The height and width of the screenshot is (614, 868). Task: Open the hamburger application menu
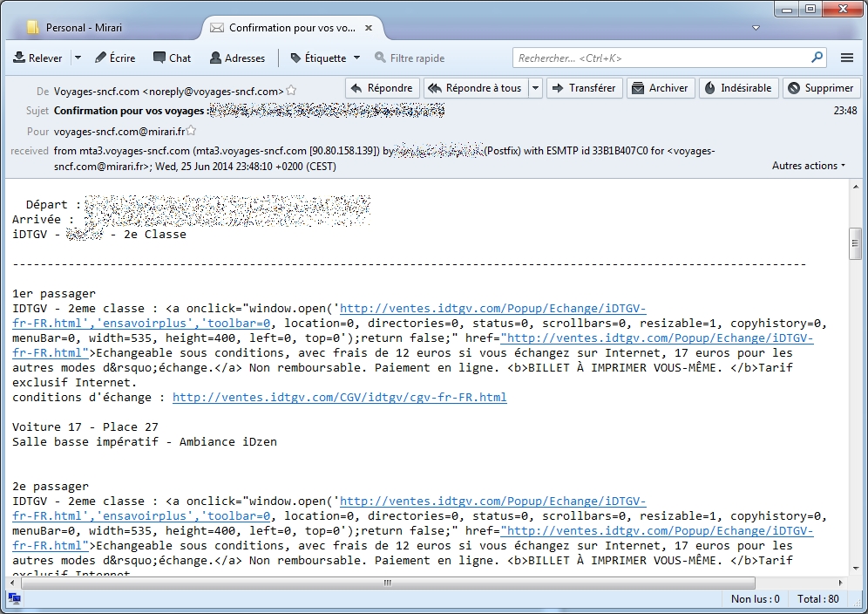click(x=846, y=58)
